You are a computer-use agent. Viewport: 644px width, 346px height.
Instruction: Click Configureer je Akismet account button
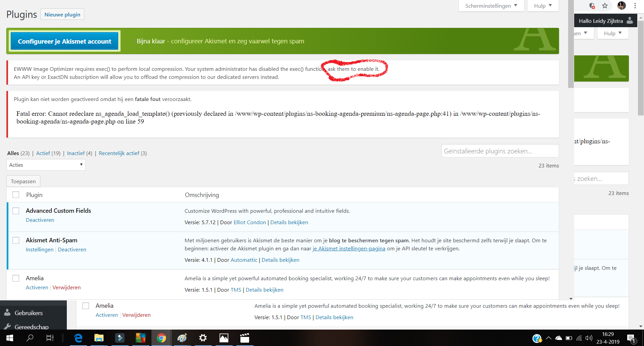[64, 41]
